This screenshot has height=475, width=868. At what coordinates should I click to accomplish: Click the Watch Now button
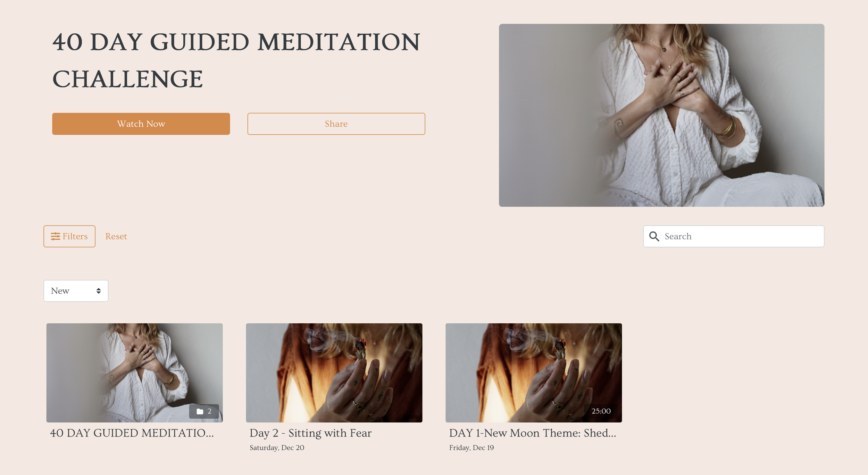(141, 124)
